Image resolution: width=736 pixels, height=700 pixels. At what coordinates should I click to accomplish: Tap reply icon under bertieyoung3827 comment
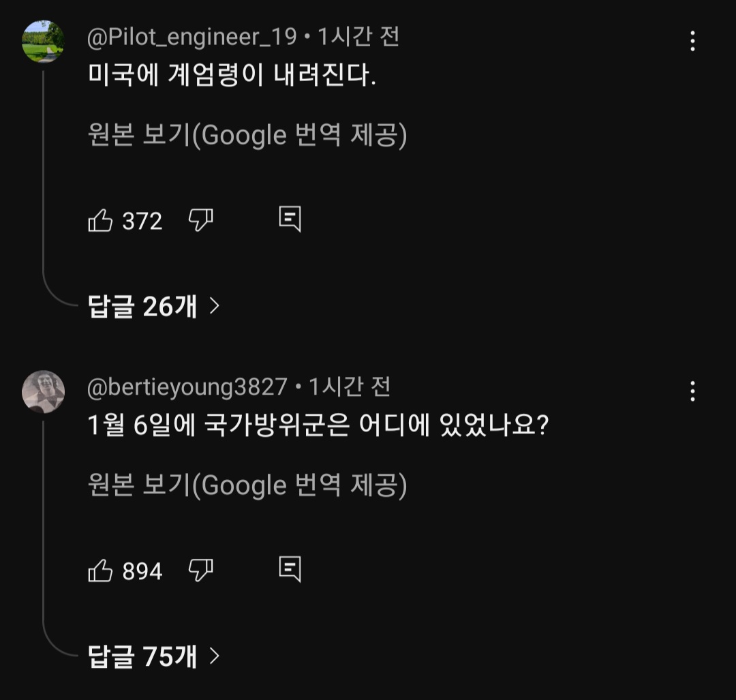[x=290, y=569]
